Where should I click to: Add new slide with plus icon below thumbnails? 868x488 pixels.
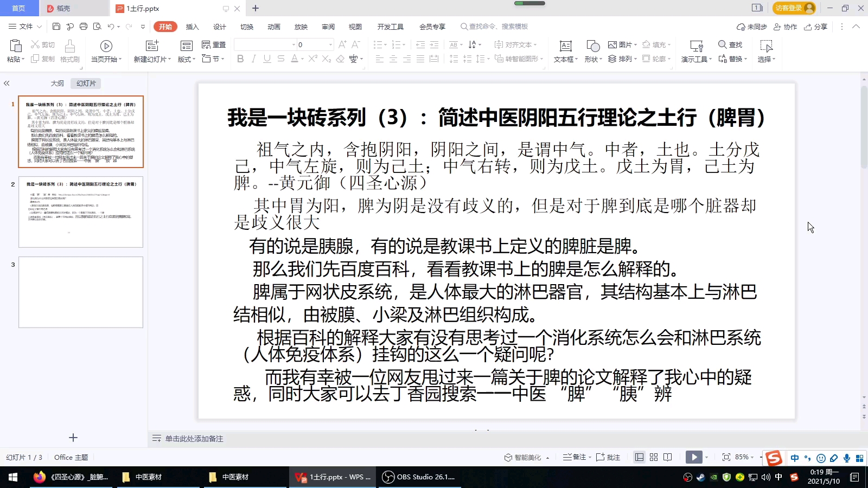coord(73,438)
